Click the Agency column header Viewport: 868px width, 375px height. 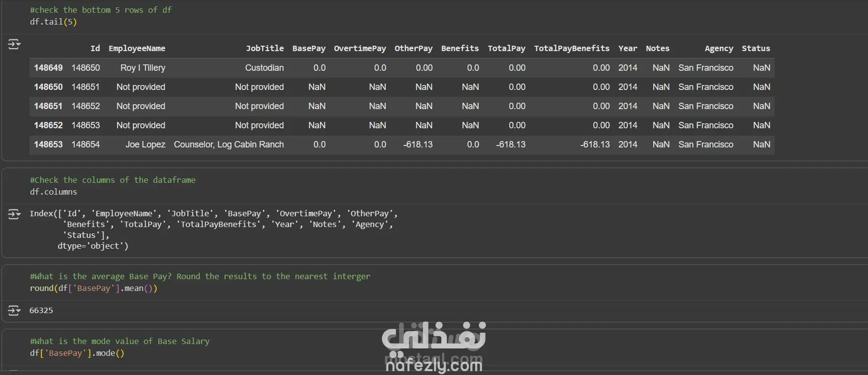pos(719,48)
